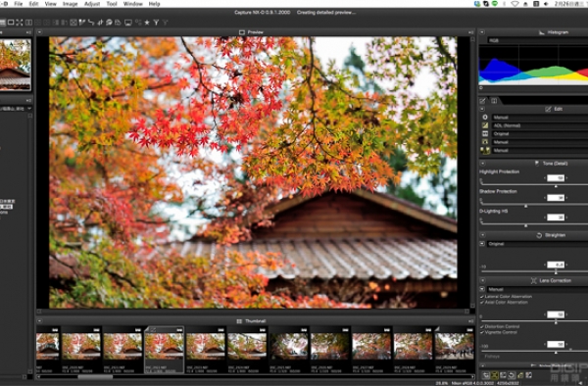Click last icon in bottom adjustment toolbar
This screenshot has width=588, height=386.
click(x=529, y=375)
